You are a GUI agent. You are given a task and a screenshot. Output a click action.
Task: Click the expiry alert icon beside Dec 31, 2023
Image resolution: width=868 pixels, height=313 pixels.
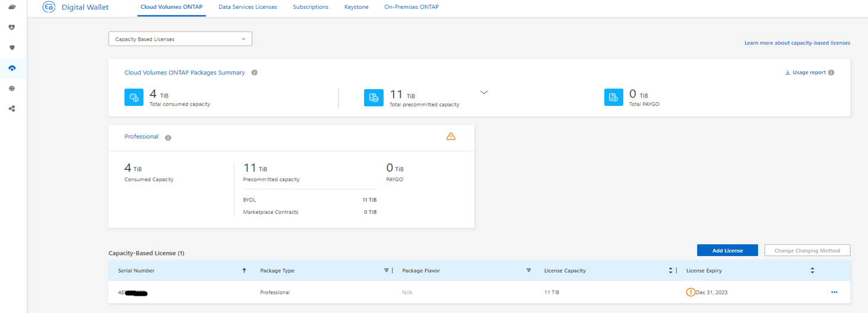pos(690,292)
